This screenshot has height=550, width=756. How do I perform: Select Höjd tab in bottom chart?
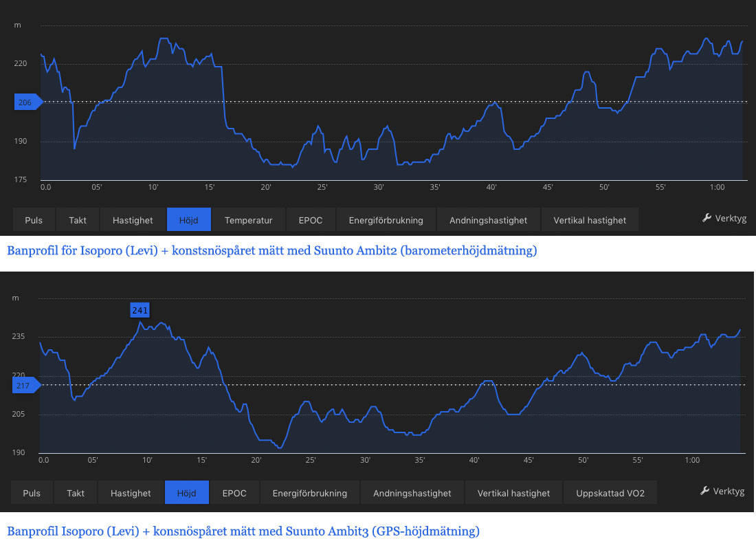pyautogui.click(x=187, y=493)
